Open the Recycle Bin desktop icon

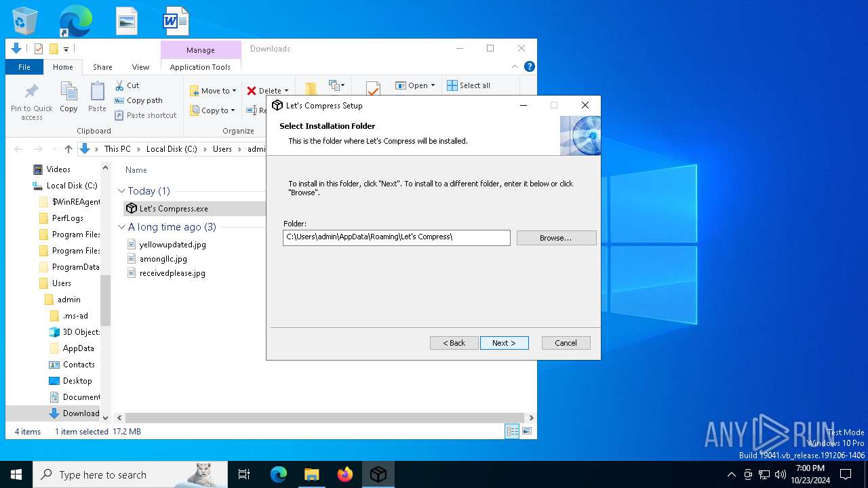tap(25, 21)
